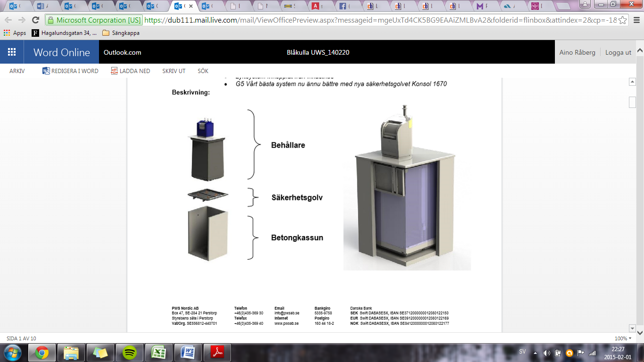Click the power plug tray icon
Image resolution: width=644 pixels, height=362 pixels.
[558, 353]
